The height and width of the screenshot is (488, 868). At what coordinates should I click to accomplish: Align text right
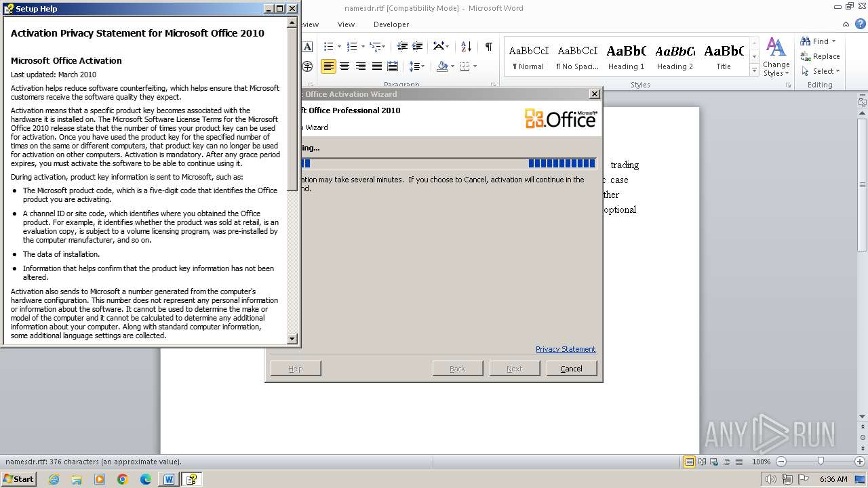(361, 66)
